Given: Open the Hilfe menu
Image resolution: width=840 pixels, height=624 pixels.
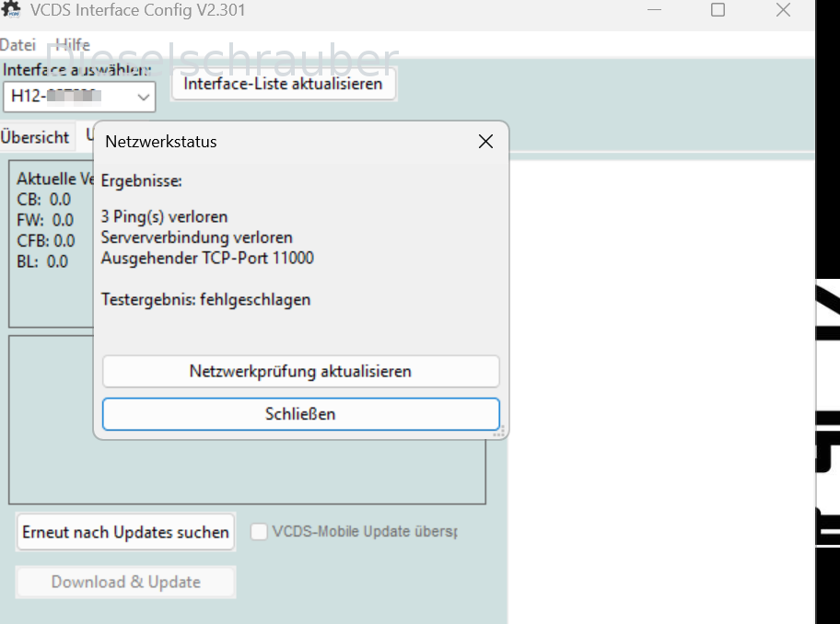Looking at the screenshot, I should click(x=73, y=45).
